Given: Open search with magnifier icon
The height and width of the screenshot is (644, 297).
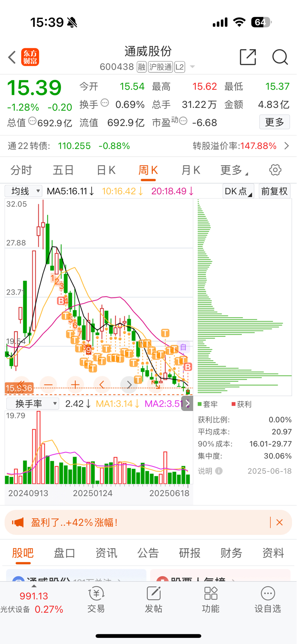Looking at the screenshot, I should pyautogui.click(x=280, y=57).
